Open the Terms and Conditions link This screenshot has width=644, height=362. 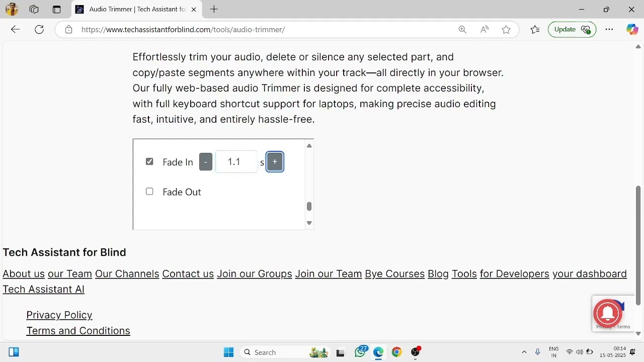point(78,330)
